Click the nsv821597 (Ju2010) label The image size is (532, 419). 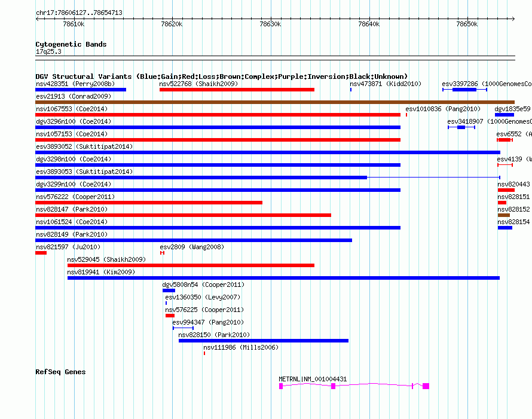point(68,247)
